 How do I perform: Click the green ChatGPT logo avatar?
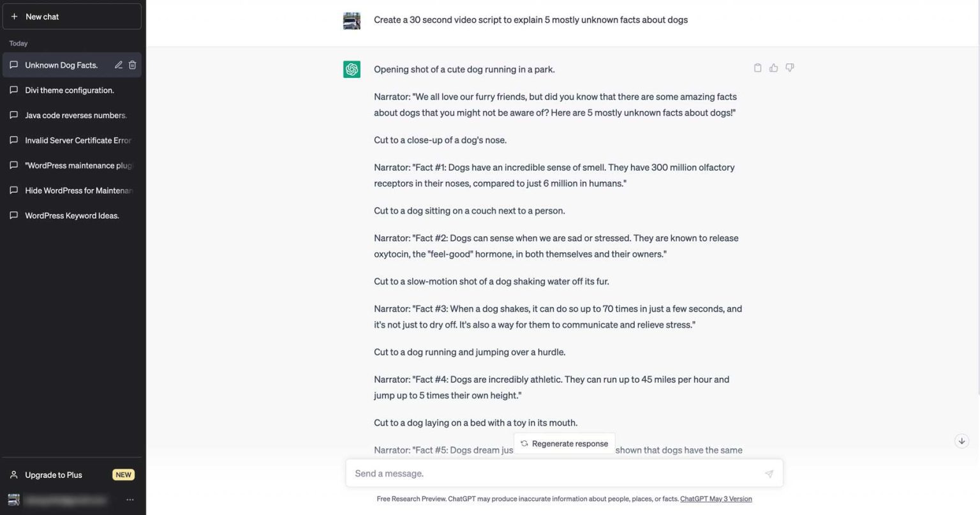(352, 69)
